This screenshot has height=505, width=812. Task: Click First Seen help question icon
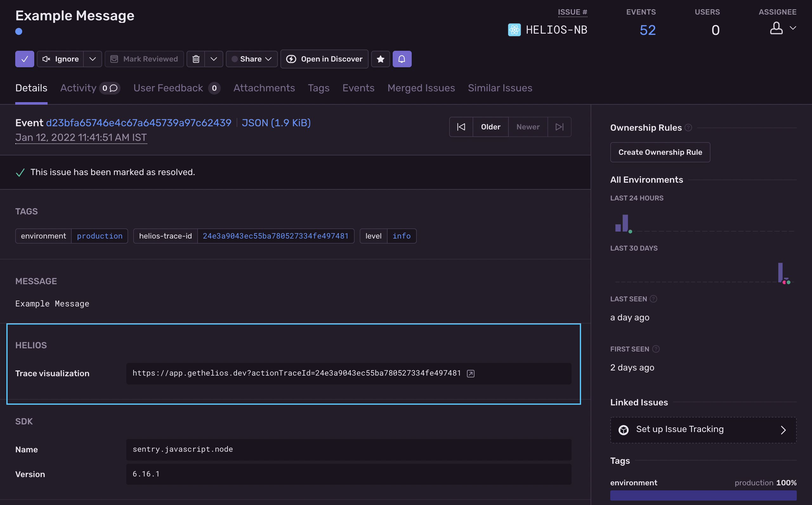(x=656, y=349)
